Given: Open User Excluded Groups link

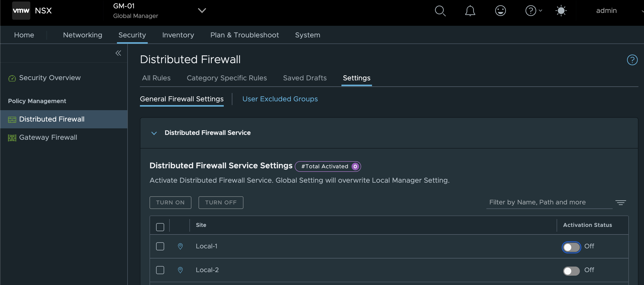Looking at the screenshot, I should 280,99.
